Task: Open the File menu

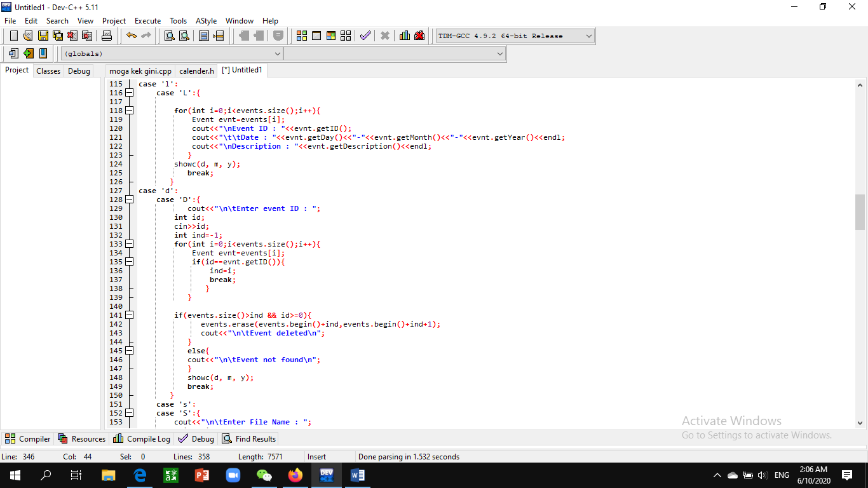Action: pyautogui.click(x=10, y=21)
